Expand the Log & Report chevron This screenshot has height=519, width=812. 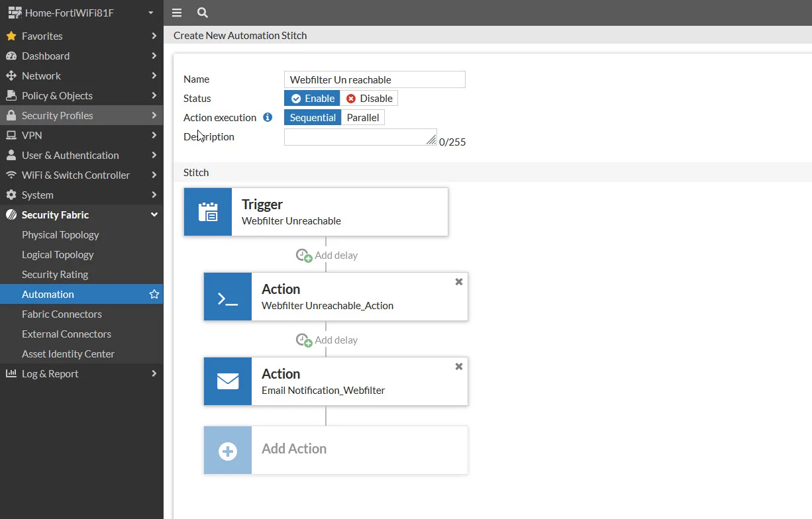[x=154, y=373]
